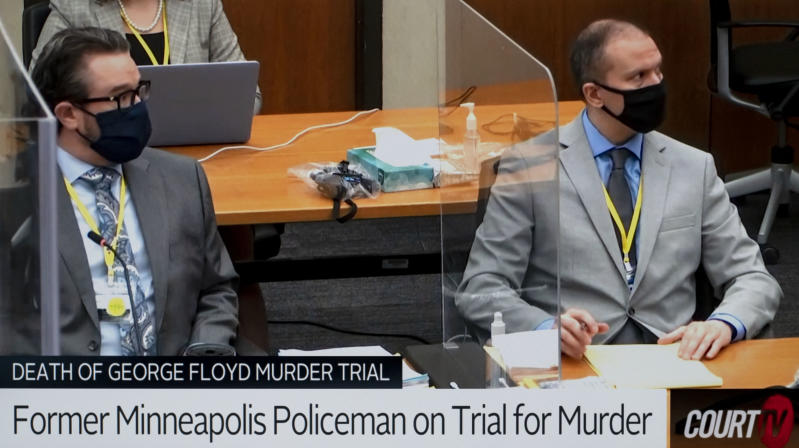Screen dimensions: 799x448
Task: Select the teal tissue box
Action: [x=391, y=169]
